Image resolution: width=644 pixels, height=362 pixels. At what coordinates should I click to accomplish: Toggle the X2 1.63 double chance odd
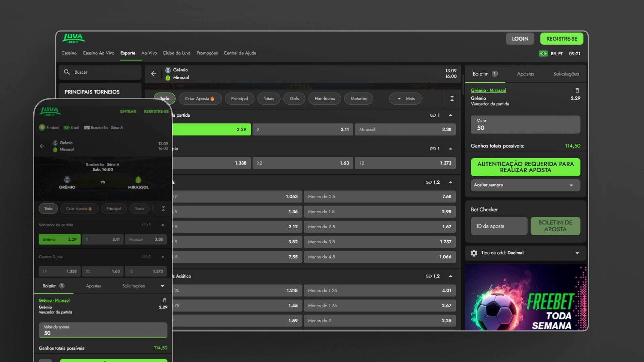click(303, 163)
